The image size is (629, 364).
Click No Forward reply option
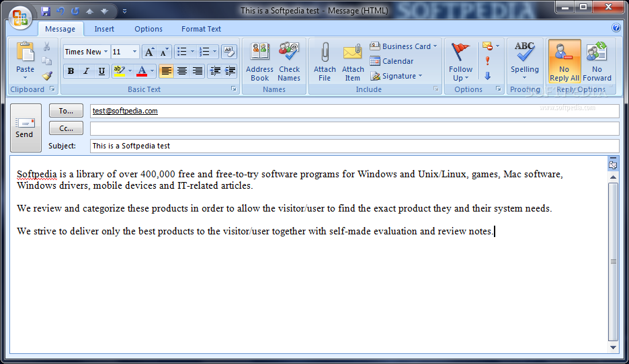pyautogui.click(x=597, y=61)
